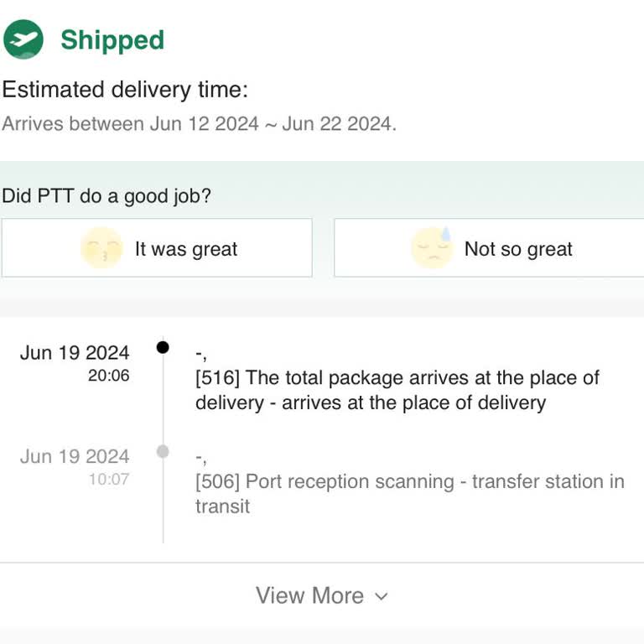
Task: Click the black timeline dot at 20:06
Action: pyautogui.click(x=163, y=346)
